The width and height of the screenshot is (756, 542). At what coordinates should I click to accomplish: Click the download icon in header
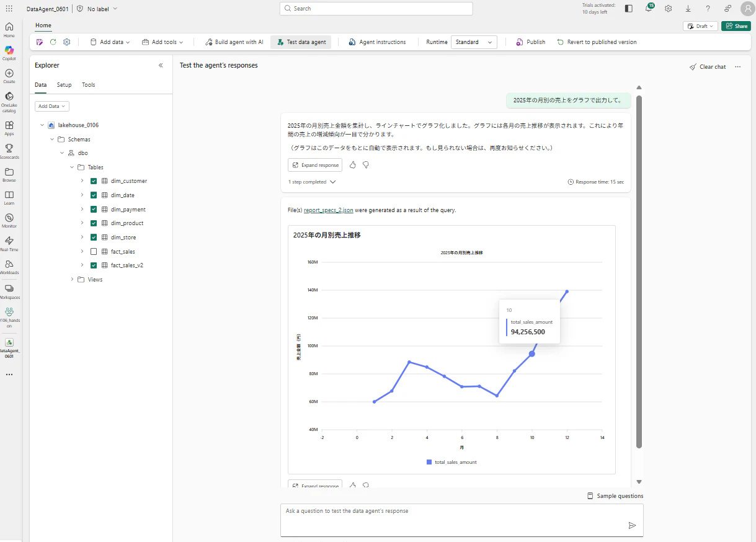(688, 9)
